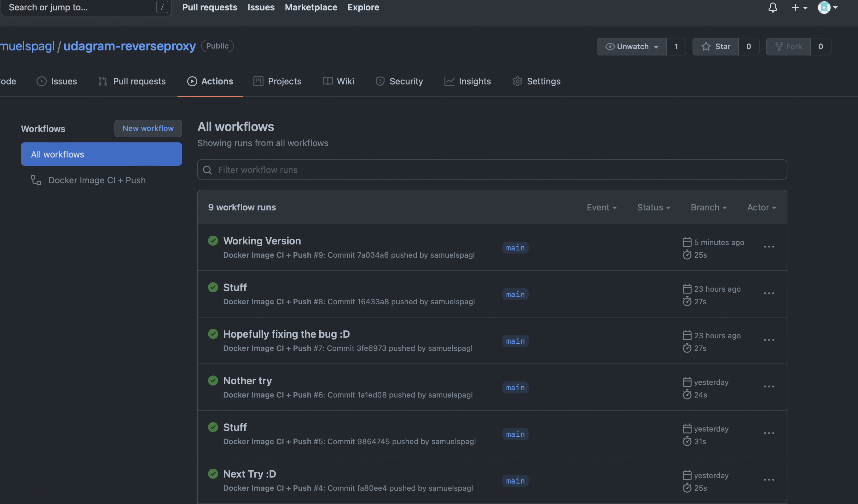Image resolution: width=858 pixels, height=504 pixels.
Task: Go to the Insights tab
Action: tap(467, 81)
